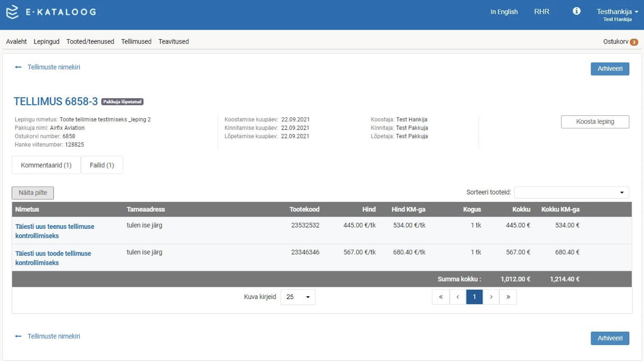644x364 pixels.
Task: Select Tellimused in the navigation menu
Action: click(x=136, y=41)
